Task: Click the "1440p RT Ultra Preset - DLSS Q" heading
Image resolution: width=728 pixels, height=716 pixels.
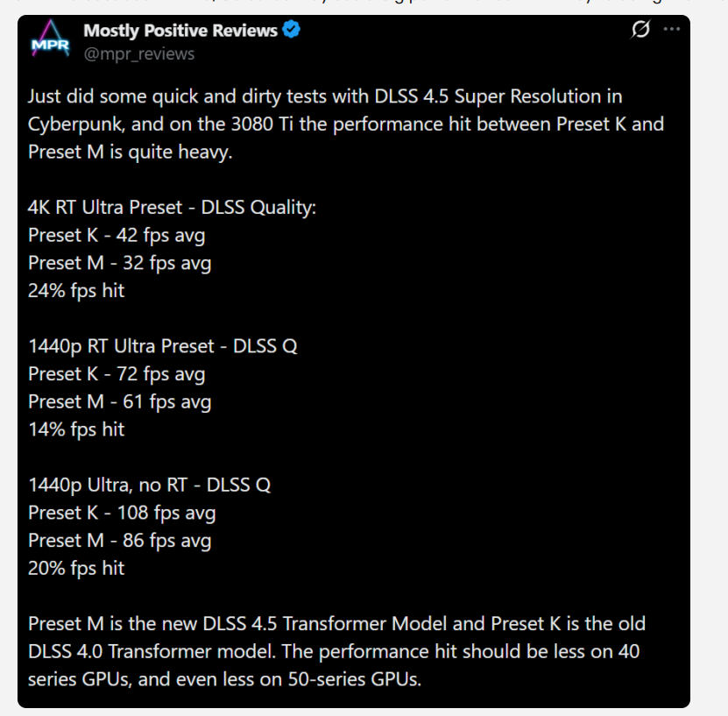Action: (162, 346)
